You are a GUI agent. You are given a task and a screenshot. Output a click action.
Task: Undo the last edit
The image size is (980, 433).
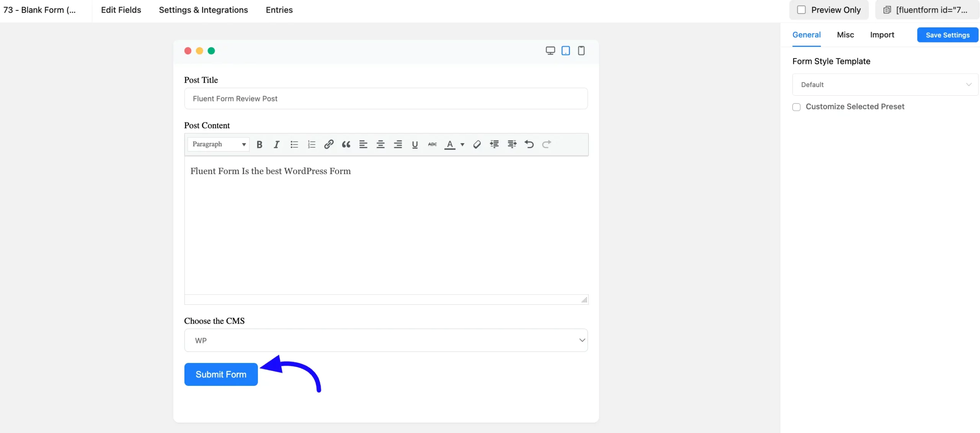click(x=529, y=144)
